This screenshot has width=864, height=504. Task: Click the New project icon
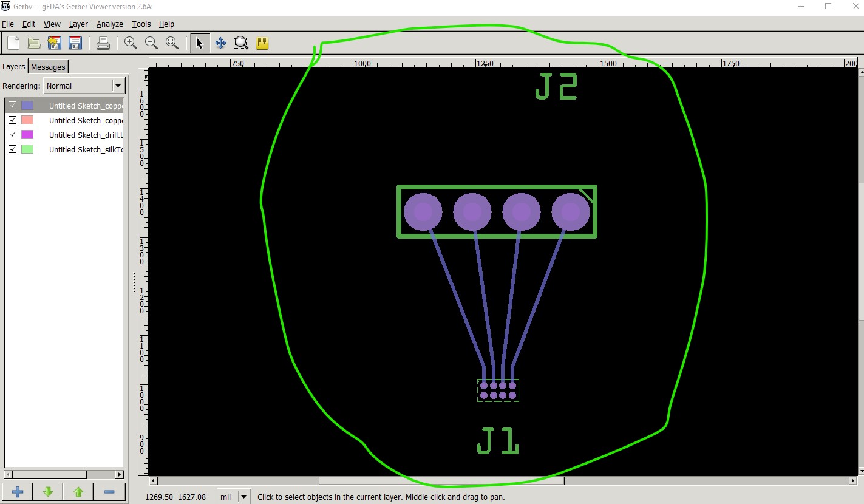coord(13,43)
